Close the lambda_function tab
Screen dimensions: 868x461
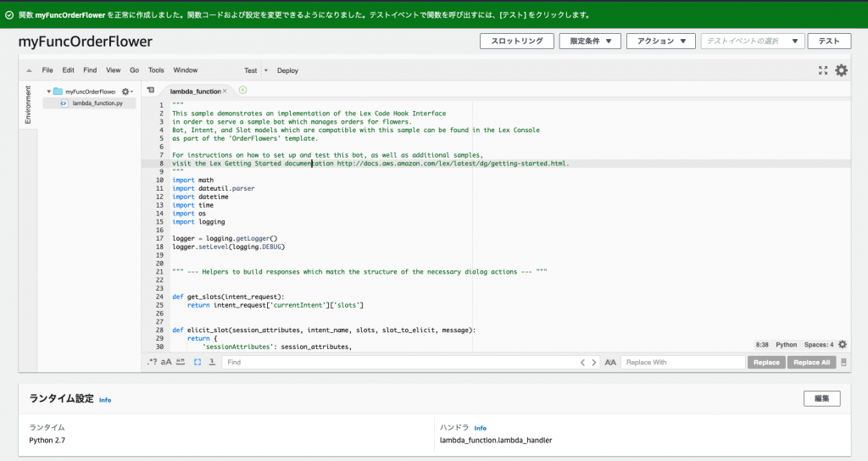225,92
